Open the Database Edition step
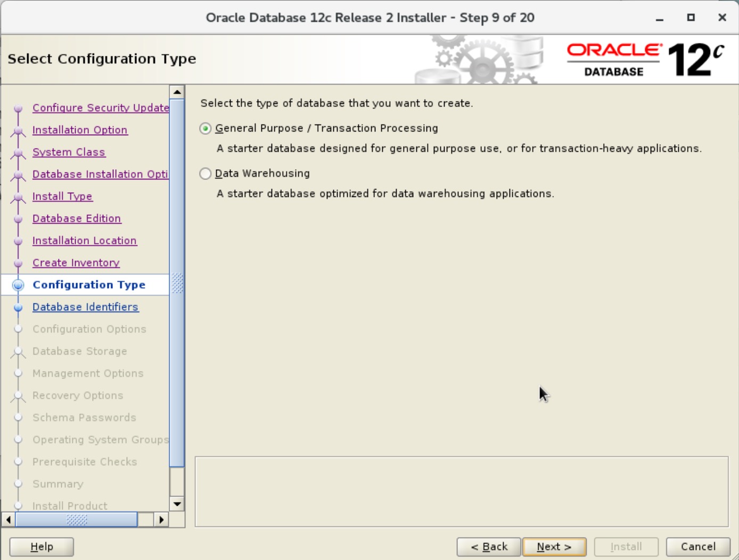Screen dimensions: 739x560 pos(77,218)
